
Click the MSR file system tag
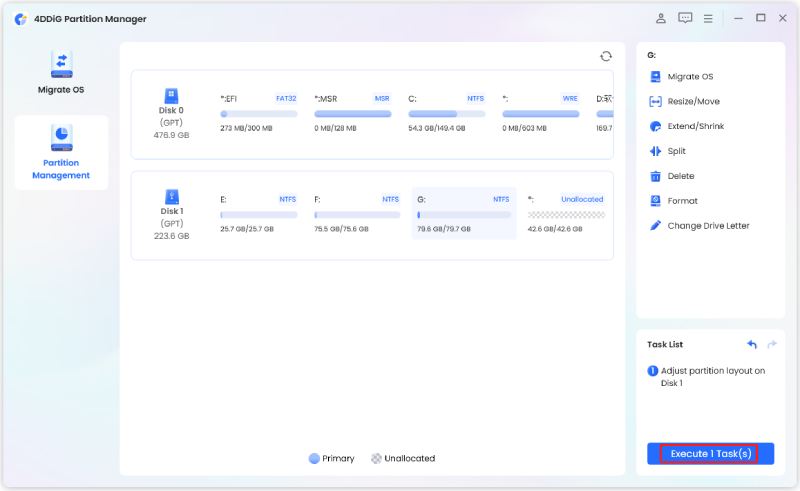point(382,99)
